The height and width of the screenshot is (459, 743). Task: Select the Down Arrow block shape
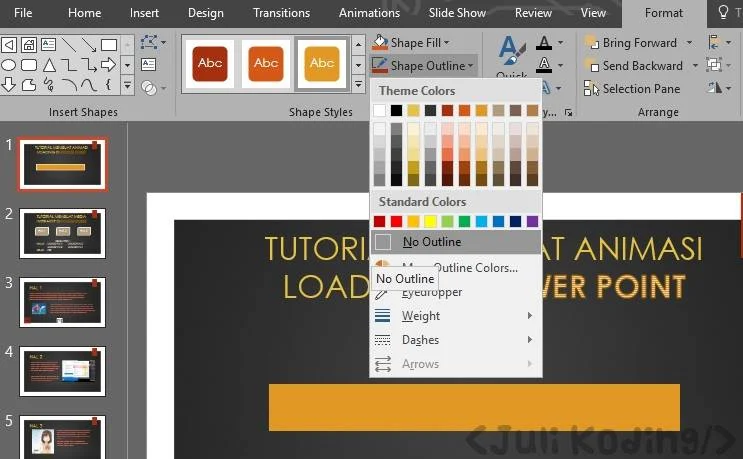[x=9, y=85]
